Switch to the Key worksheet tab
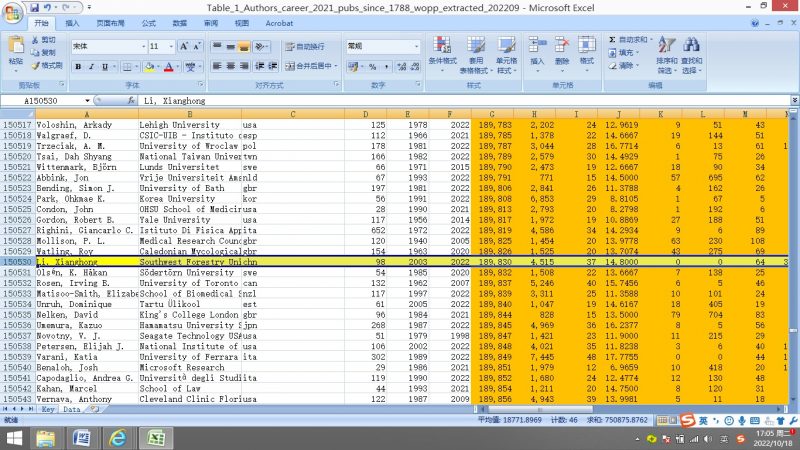This screenshot has height=450, width=800. (47, 409)
